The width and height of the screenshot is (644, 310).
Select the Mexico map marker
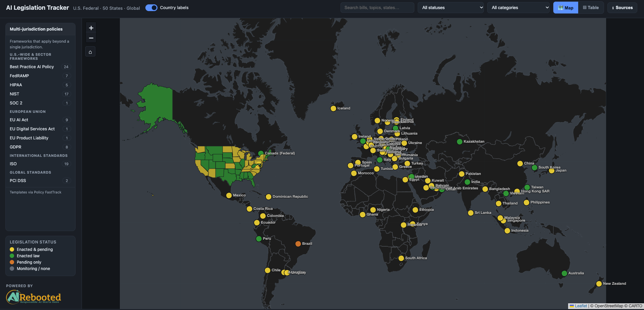click(x=229, y=195)
